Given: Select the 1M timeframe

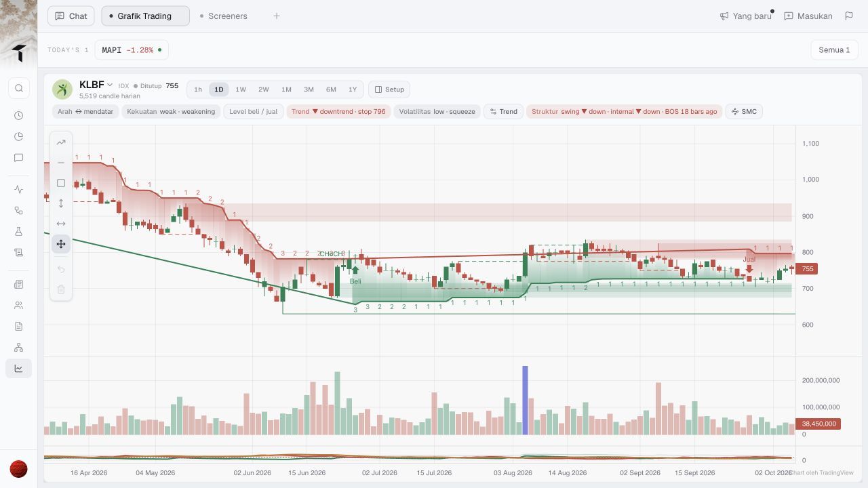Looking at the screenshot, I should 286,89.
